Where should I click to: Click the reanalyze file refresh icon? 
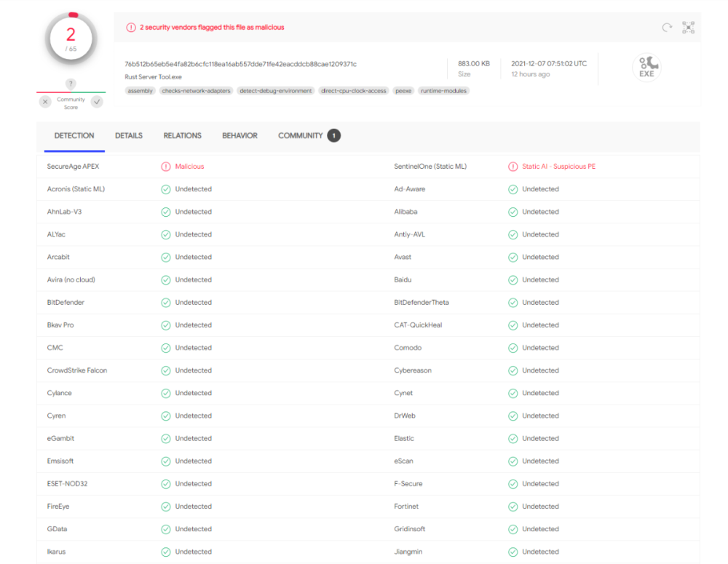pos(667,28)
